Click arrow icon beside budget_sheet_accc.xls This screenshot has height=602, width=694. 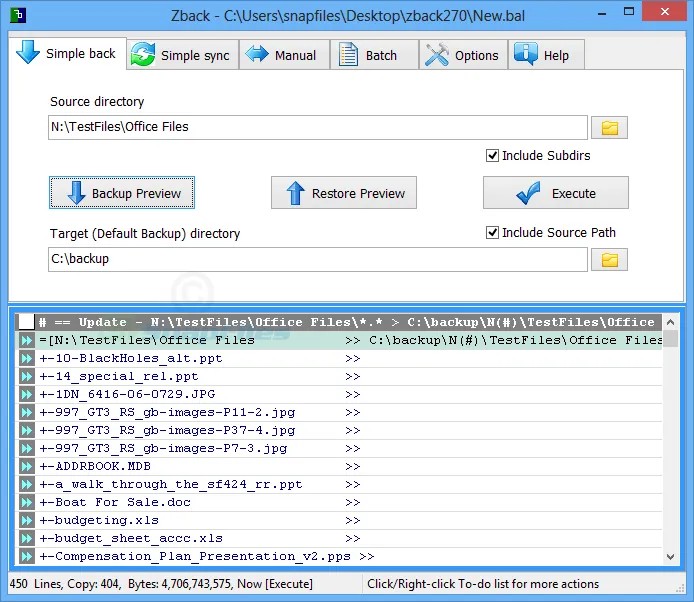coord(27,539)
